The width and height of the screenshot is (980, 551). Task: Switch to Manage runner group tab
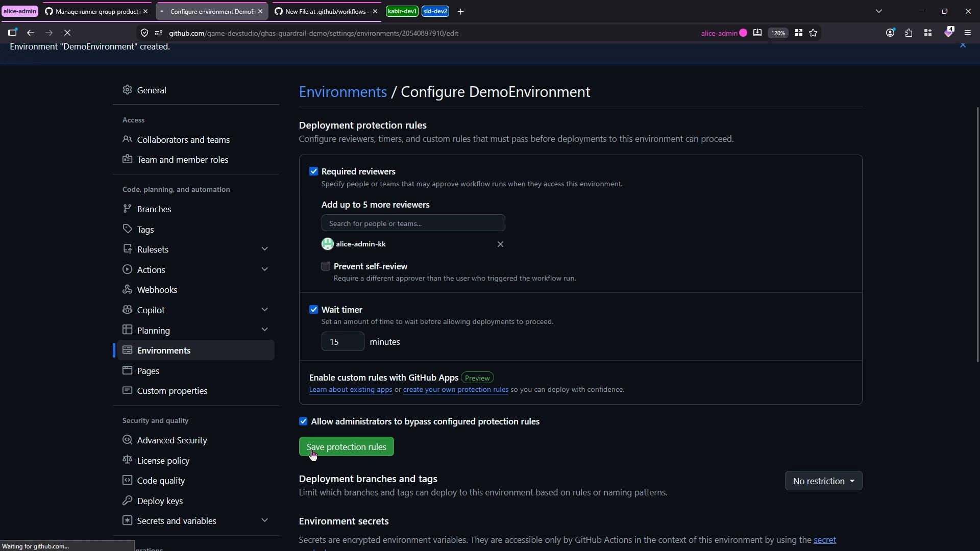(96, 11)
